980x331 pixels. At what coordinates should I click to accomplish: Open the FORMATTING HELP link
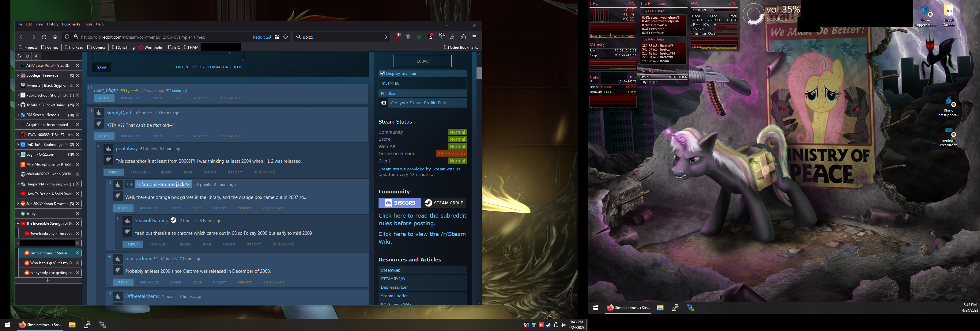pos(224,67)
